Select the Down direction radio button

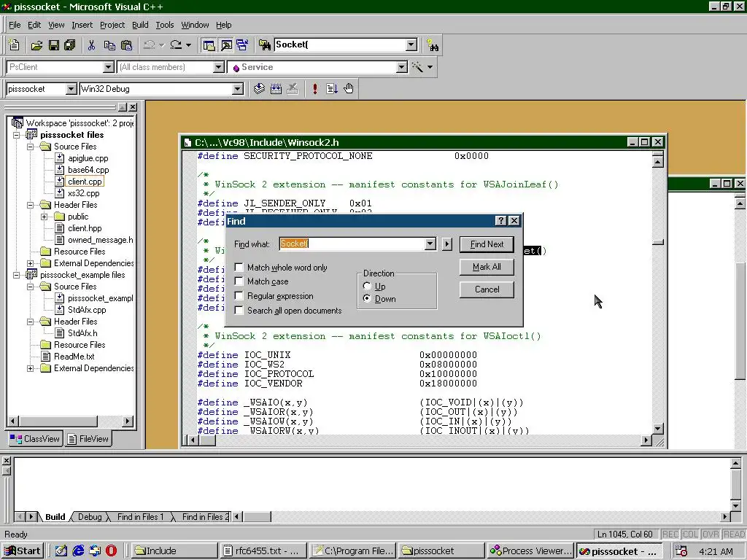pos(367,298)
